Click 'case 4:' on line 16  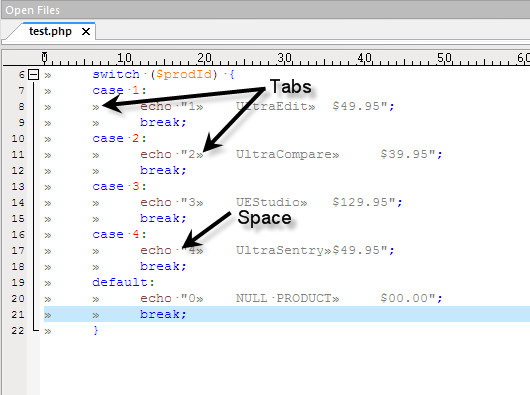pyautogui.click(x=119, y=234)
